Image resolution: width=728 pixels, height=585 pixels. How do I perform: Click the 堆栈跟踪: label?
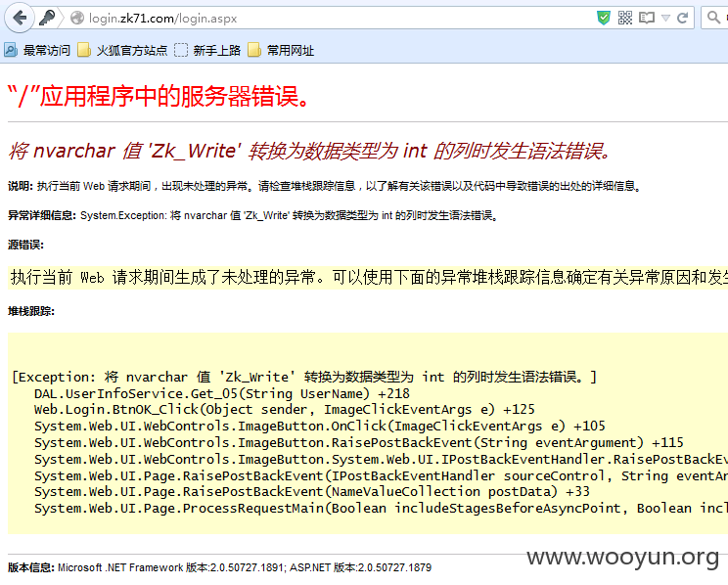click(x=31, y=311)
